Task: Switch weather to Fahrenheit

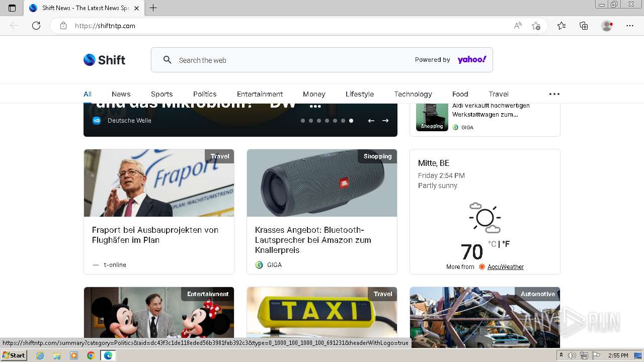Action: click(506, 244)
